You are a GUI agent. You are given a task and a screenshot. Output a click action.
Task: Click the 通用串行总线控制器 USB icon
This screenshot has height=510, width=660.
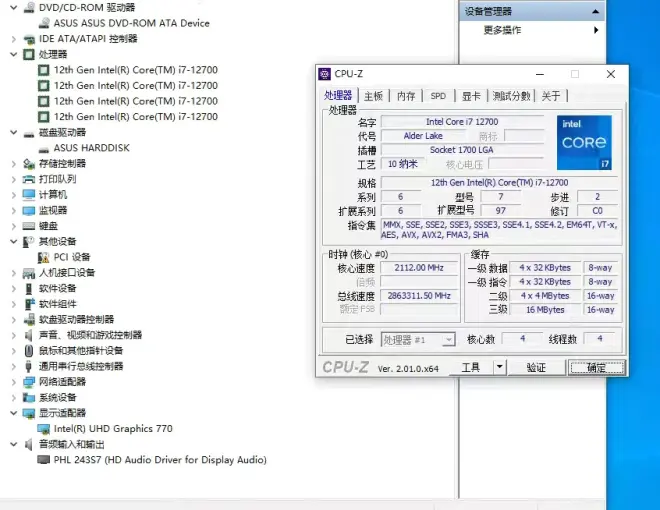pyautogui.click(x=29, y=366)
